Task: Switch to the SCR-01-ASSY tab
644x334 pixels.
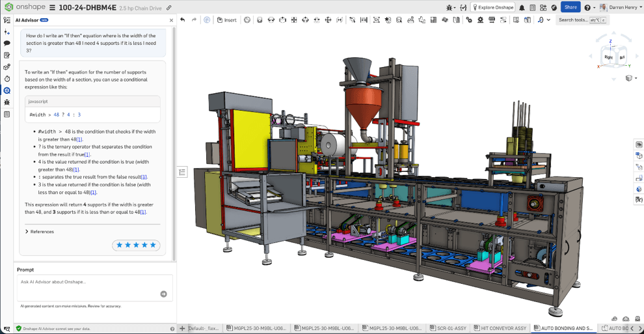Action: 448,328
